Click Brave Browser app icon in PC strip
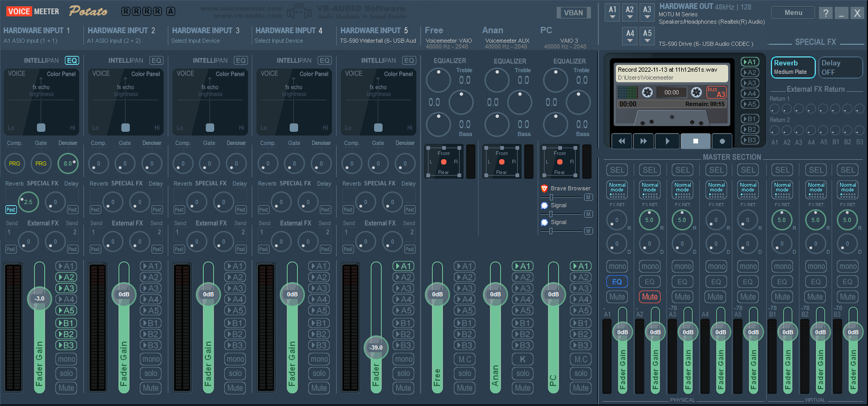 coord(545,188)
